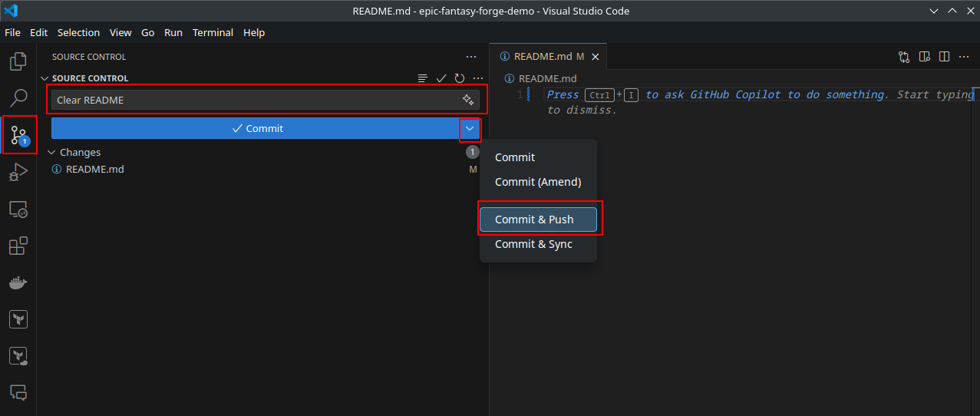Screen dimensions: 980x416
Task: Split the editor to the right
Action: tap(945, 57)
